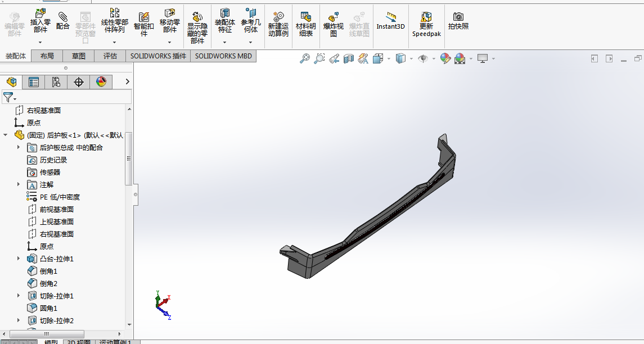Viewport: 644px width, 344px height.
Task: Open dropdown arrow under 移动零部件
Action: pos(170,42)
